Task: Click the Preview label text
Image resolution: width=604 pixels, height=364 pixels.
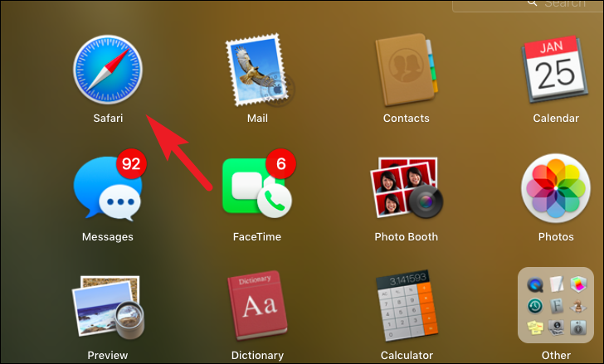Action: [x=108, y=355]
